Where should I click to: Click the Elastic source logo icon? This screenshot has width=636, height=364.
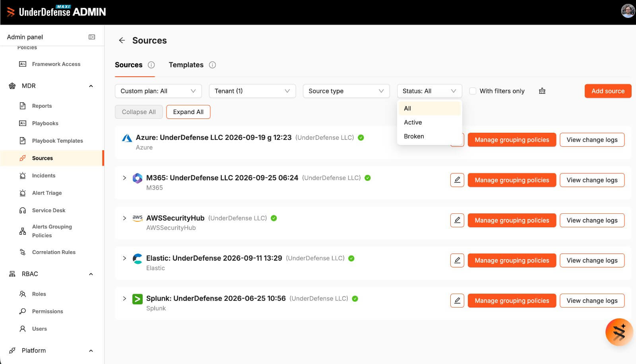(138, 259)
